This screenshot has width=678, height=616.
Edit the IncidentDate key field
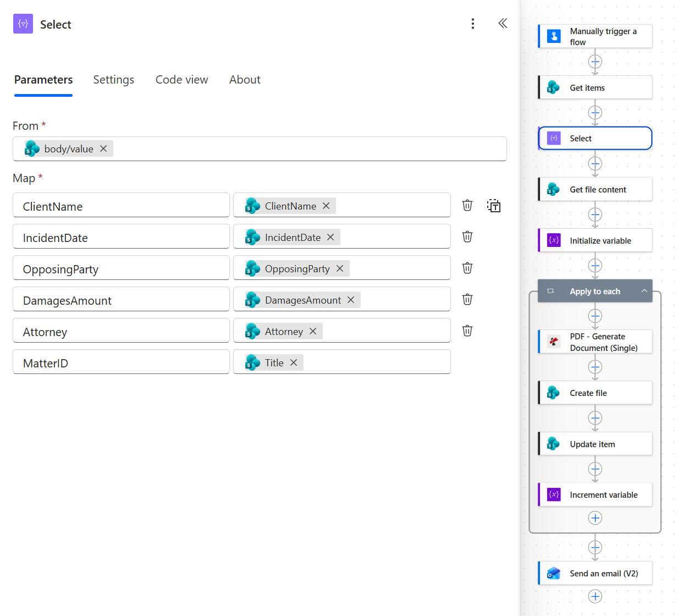point(121,237)
